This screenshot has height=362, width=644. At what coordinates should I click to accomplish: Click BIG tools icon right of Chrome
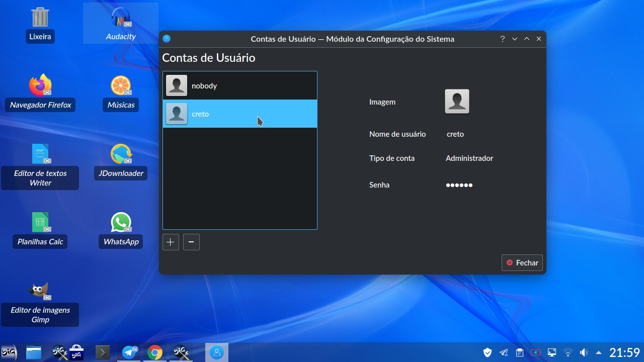pos(181,353)
